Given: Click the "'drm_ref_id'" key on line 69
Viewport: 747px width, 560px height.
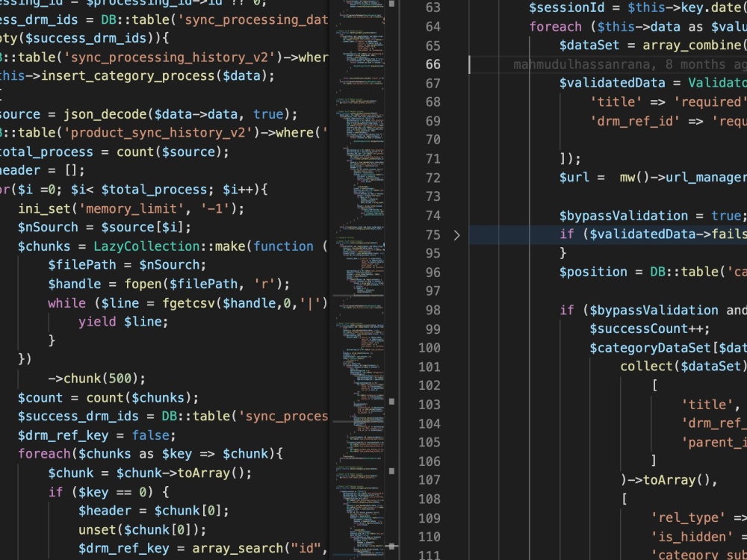Looking at the screenshot, I should 635,121.
